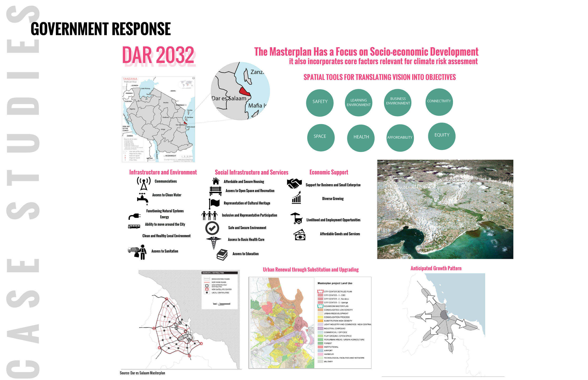Click the HEALTH green circle
Screen dimensions: 588x380
click(361, 138)
